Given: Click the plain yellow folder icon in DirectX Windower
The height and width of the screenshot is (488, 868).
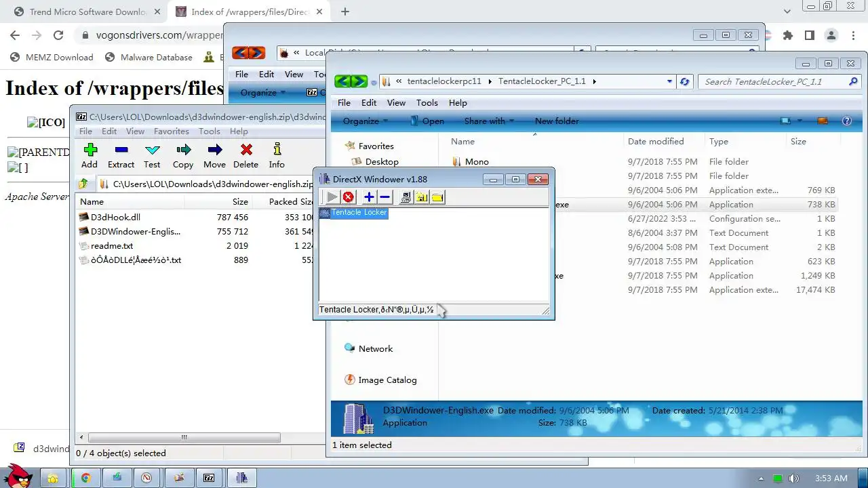Looking at the screenshot, I should pos(437,197).
